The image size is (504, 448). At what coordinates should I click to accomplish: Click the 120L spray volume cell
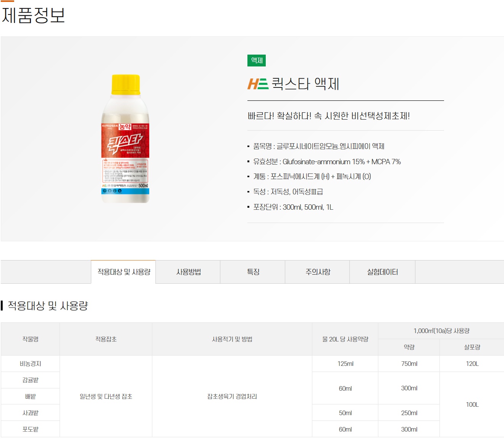472,364
